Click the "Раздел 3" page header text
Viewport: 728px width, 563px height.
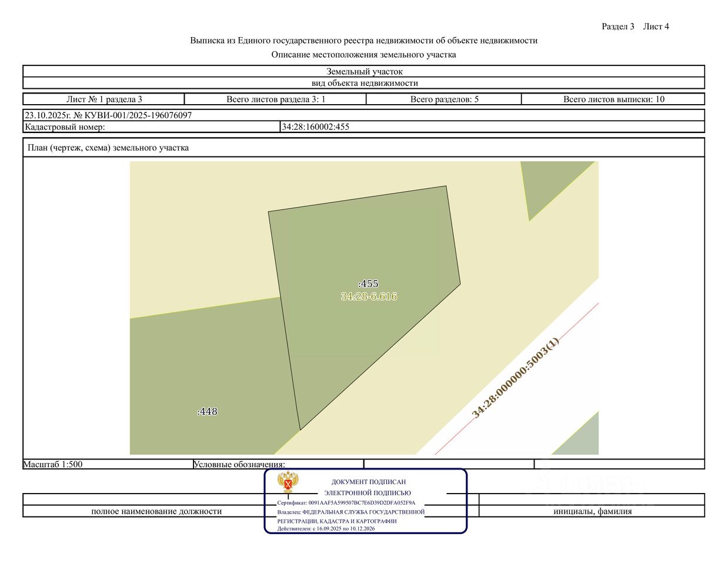(618, 26)
